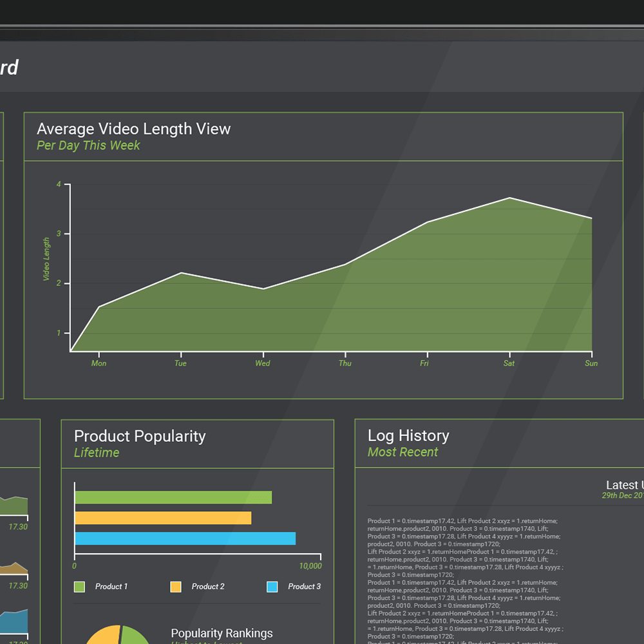This screenshot has height=644, width=644.
Task: Click the 10,000 bar chart axis value
Action: click(x=310, y=566)
